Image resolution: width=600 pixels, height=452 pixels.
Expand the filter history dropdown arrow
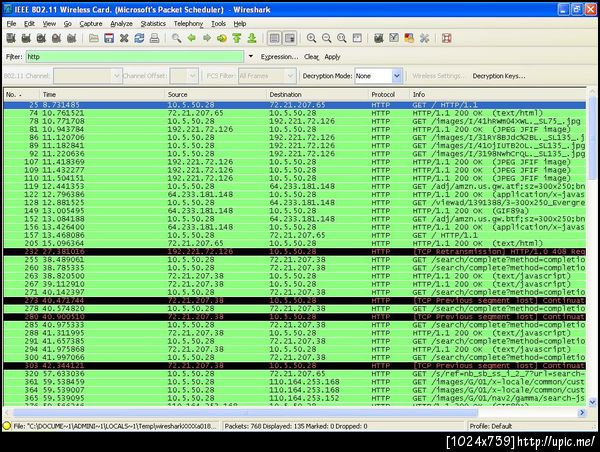(251, 57)
